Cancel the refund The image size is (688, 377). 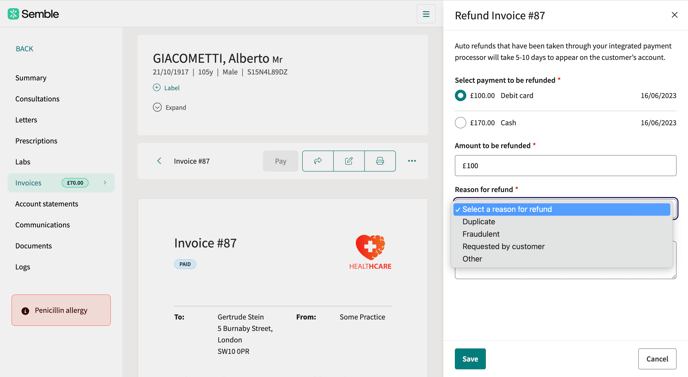657,359
